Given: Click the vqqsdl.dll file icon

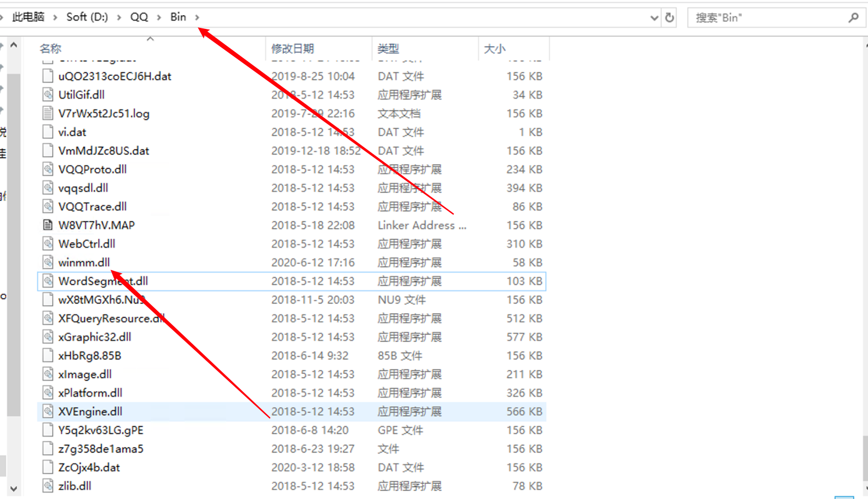Looking at the screenshot, I should point(48,188).
